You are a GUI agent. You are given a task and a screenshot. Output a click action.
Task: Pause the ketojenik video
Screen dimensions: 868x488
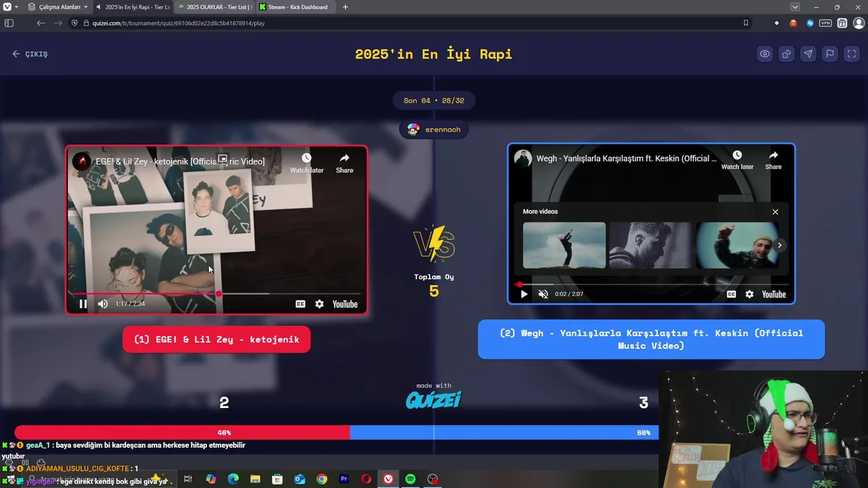83,304
